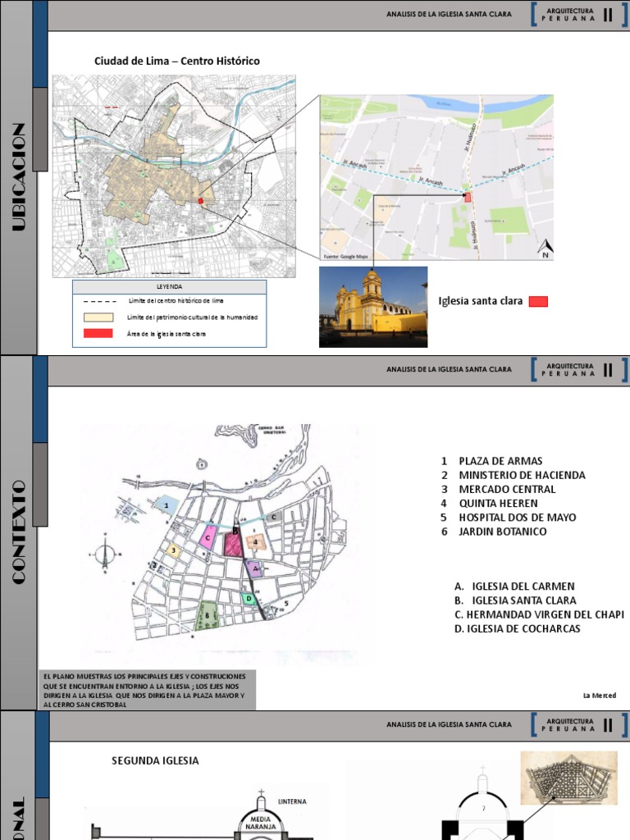The image size is (630, 840).
Task: Click the Jr. Huanuco street label near the river
Action: point(470,138)
